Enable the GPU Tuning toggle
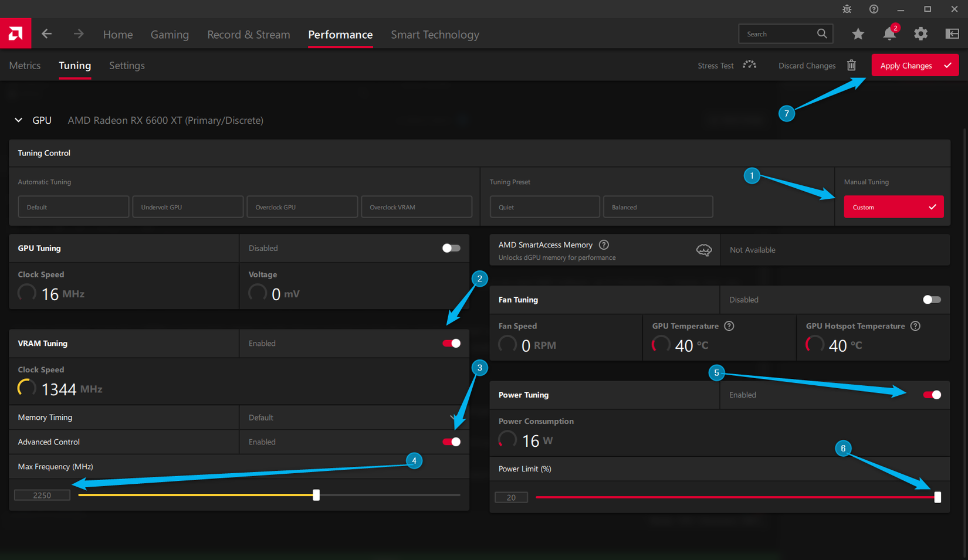The width and height of the screenshot is (968, 560). pos(451,248)
